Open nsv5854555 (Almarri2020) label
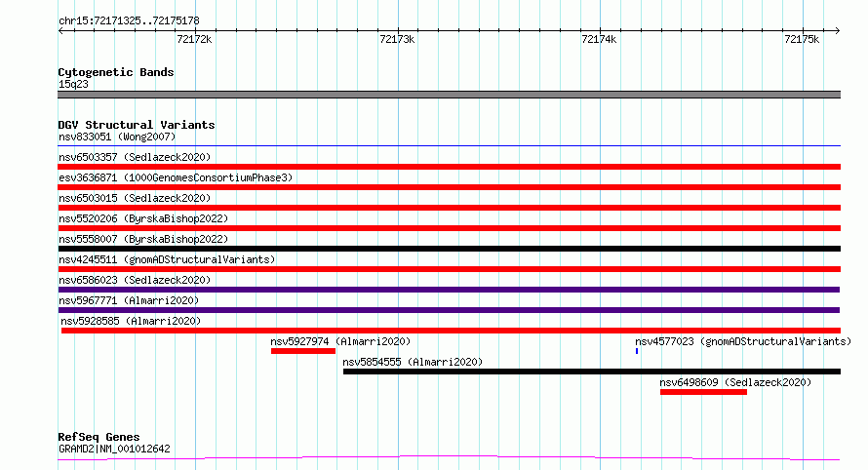Screen dimensions: 868x470 [413, 362]
